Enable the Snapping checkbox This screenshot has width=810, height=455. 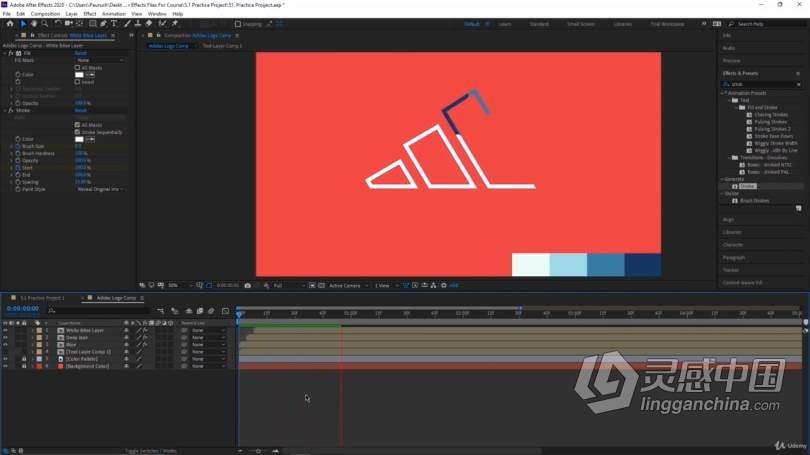[238, 24]
